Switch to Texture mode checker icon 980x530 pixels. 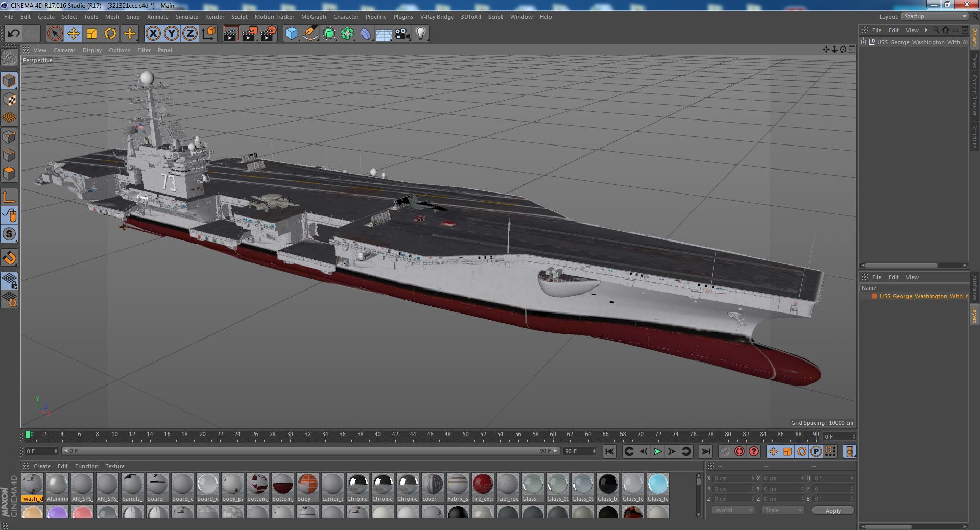(9, 100)
